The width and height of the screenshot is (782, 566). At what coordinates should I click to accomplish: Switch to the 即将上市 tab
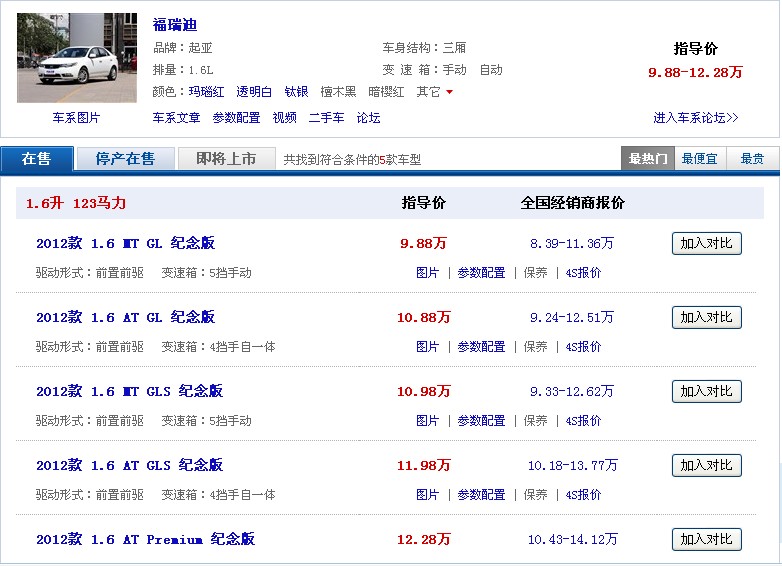(226, 159)
